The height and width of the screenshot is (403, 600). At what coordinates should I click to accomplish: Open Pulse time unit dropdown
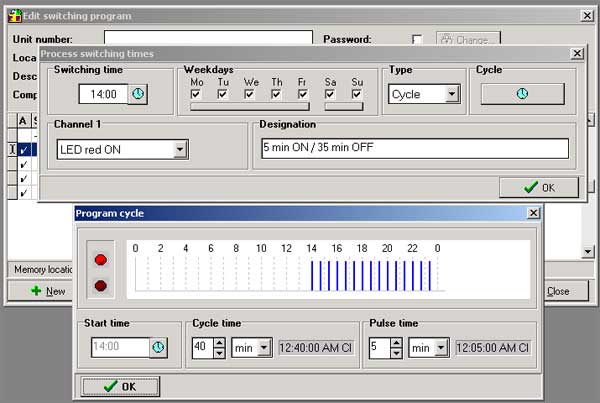tap(441, 348)
